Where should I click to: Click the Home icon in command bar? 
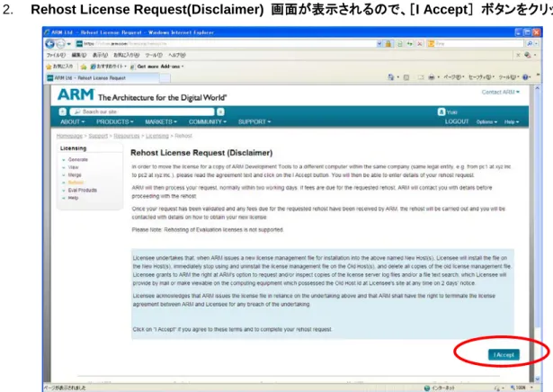[x=391, y=77]
